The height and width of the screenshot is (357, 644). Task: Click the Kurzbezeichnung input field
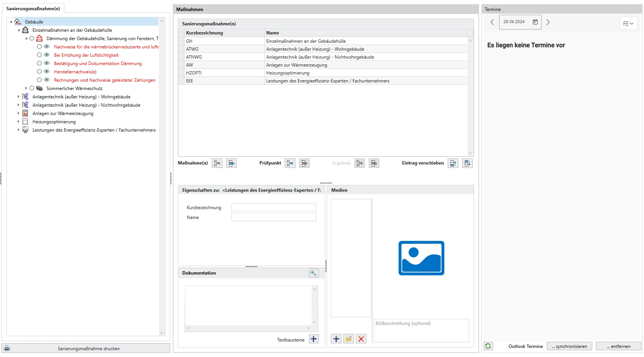pos(273,207)
